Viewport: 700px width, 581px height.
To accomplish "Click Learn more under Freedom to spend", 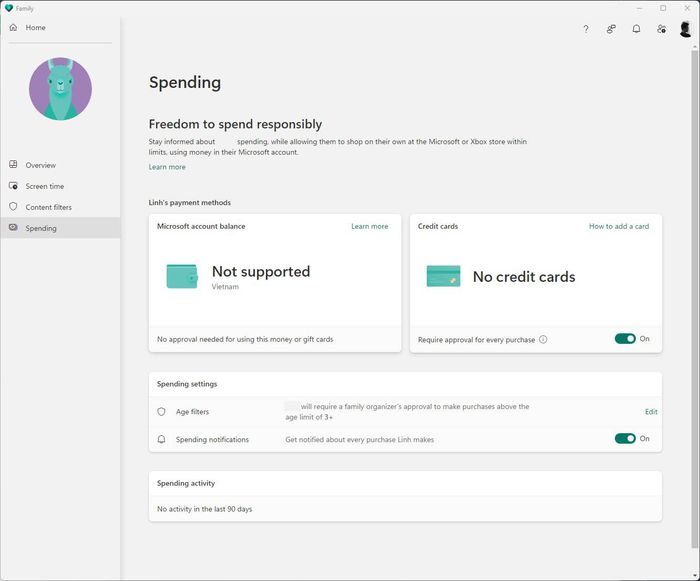I will coord(167,167).
